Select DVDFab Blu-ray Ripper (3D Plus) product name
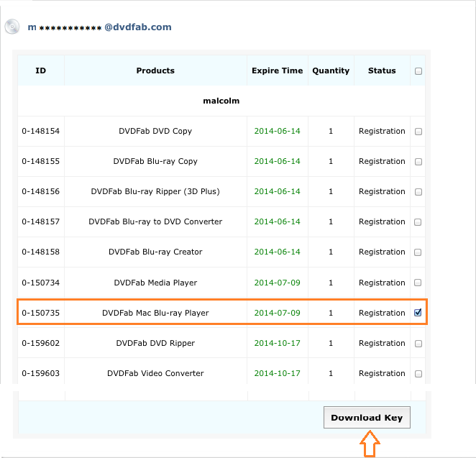The width and height of the screenshot is (476, 458). coord(155,191)
